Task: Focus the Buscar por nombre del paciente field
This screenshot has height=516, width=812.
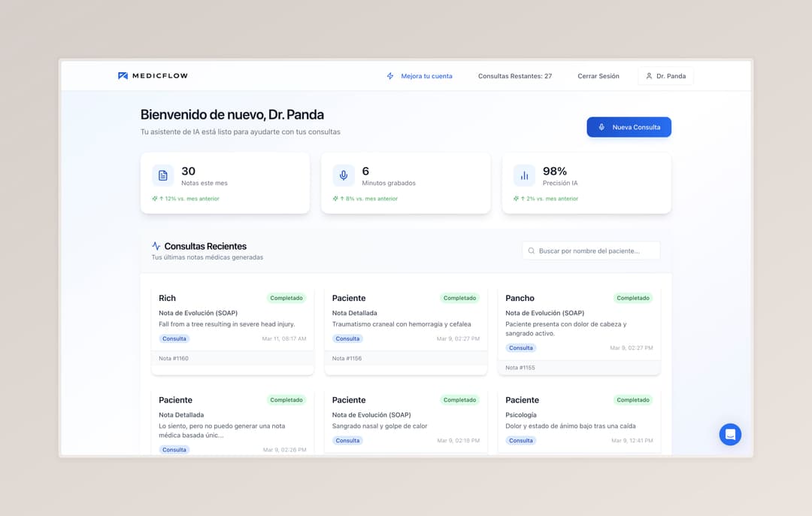Action: [x=595, y=250]
